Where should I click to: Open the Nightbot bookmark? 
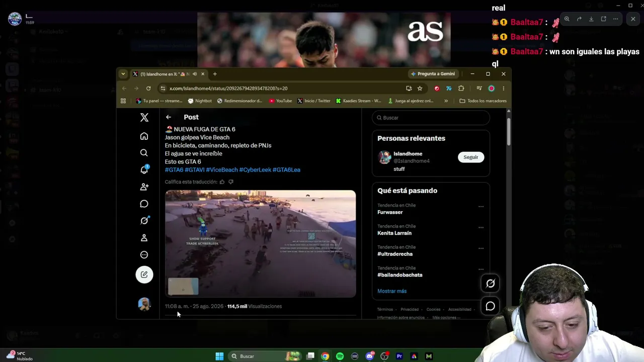pyautogui.click(x=200, y=101)
